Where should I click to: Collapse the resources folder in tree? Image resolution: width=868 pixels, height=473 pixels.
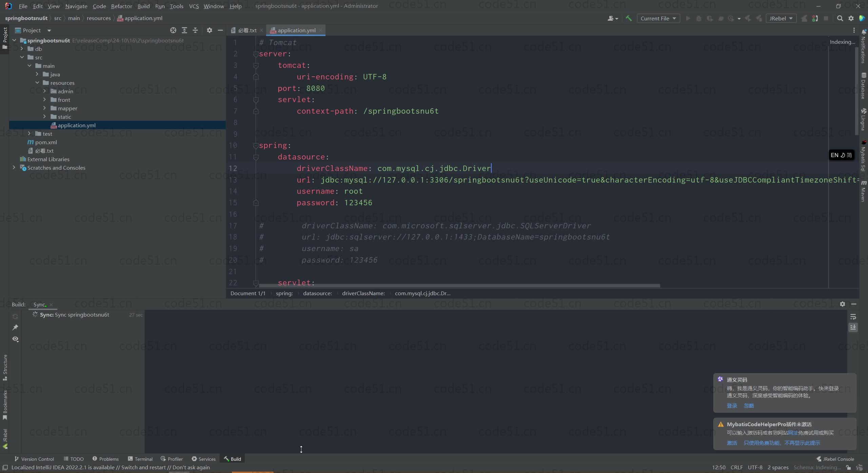[x=37, y=83]
